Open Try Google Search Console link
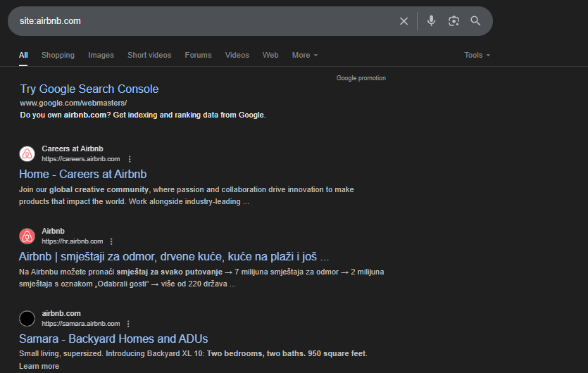 click(x=89, y=89)
